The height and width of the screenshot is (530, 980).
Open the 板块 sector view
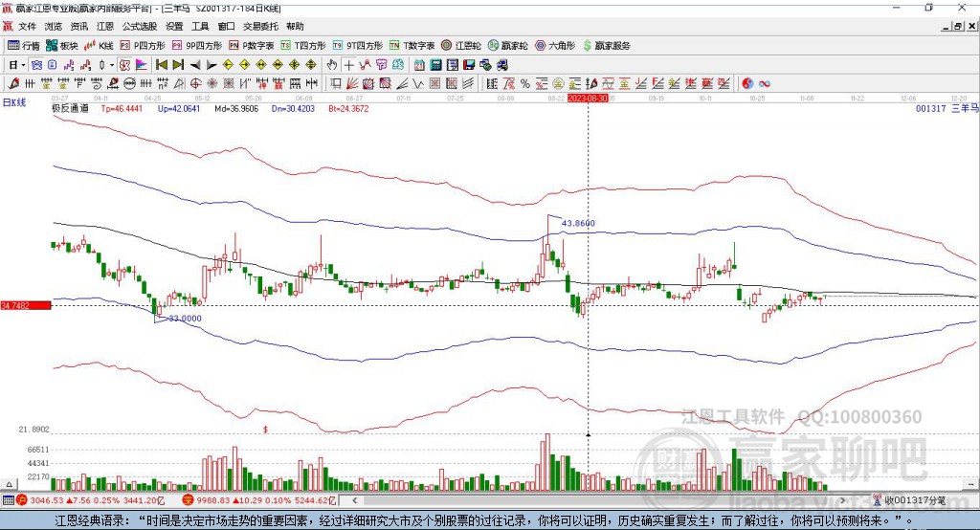[x=62, y=46]
